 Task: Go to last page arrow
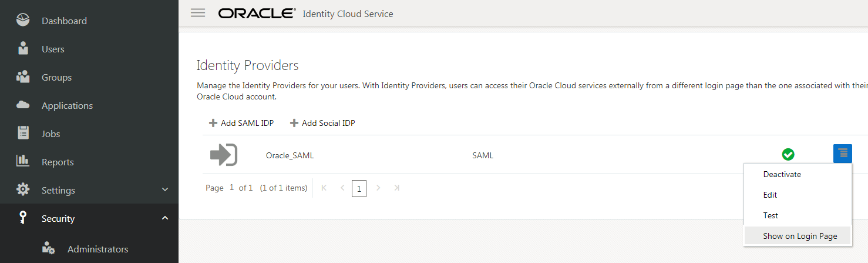click(397, 188)
